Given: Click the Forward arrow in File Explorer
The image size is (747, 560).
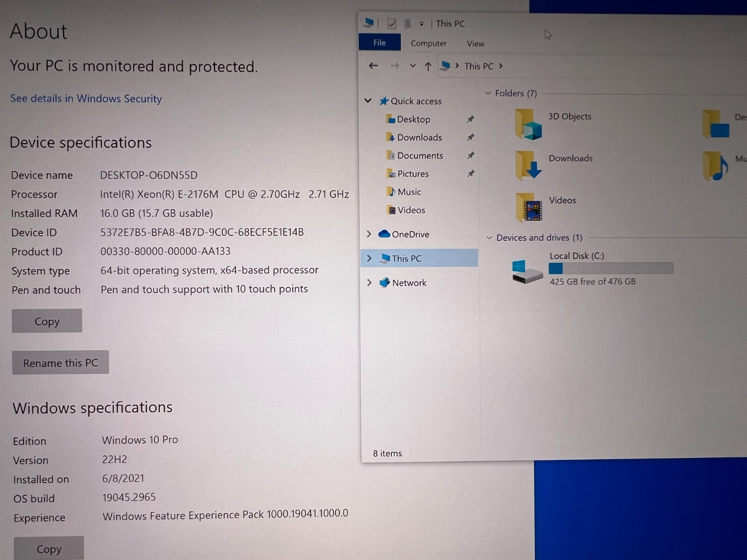Looking at the screenshot, I should click(x=395, y=66).
